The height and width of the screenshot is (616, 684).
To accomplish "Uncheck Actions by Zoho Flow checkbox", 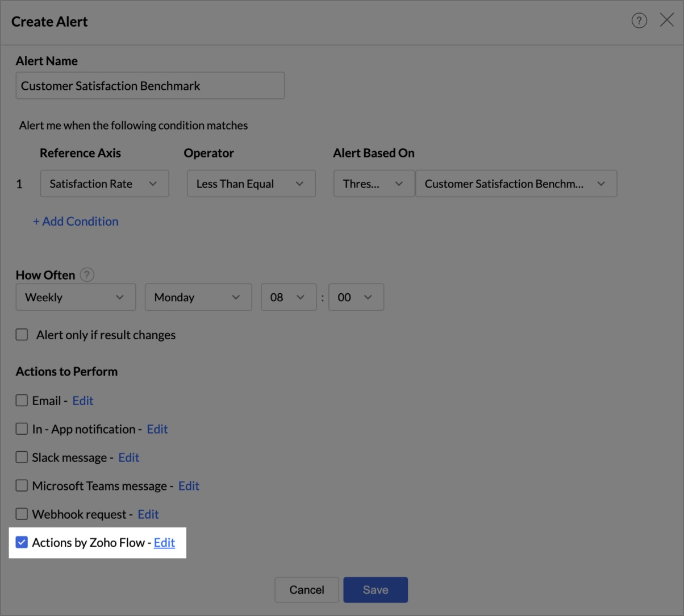I will pos(22,543).
